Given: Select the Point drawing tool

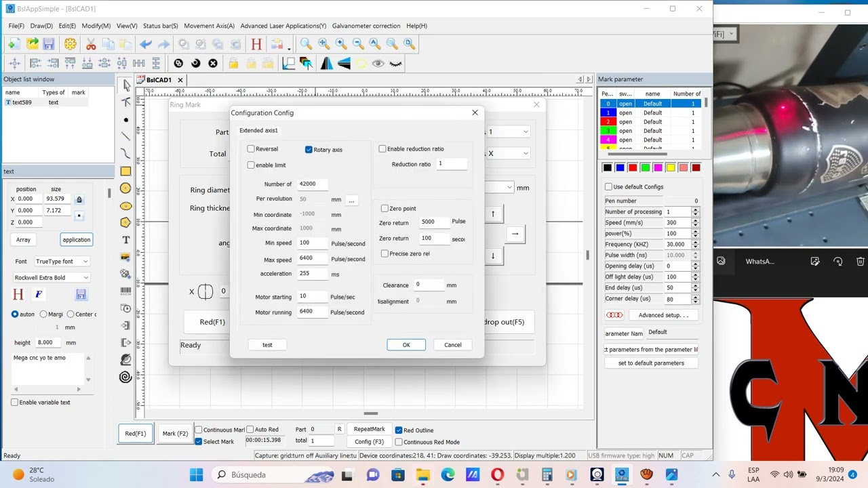Looking at the screenshot, I should (x=125, y=119).
